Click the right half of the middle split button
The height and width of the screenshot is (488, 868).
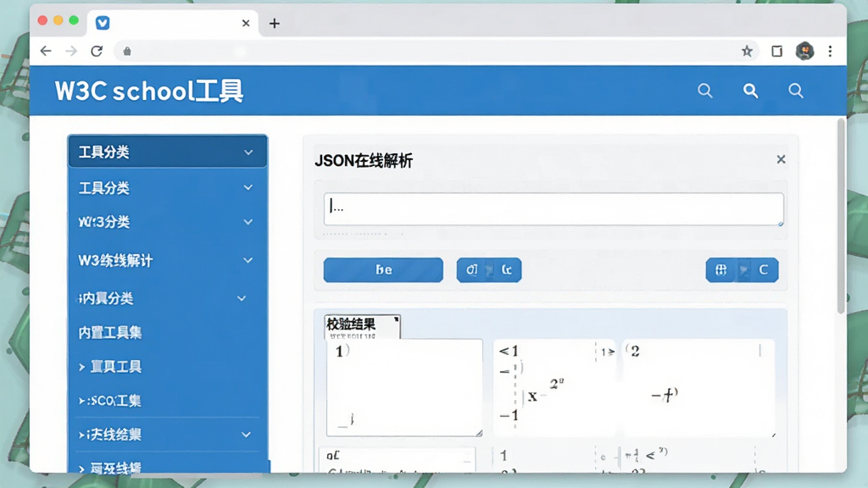(506, 270)
